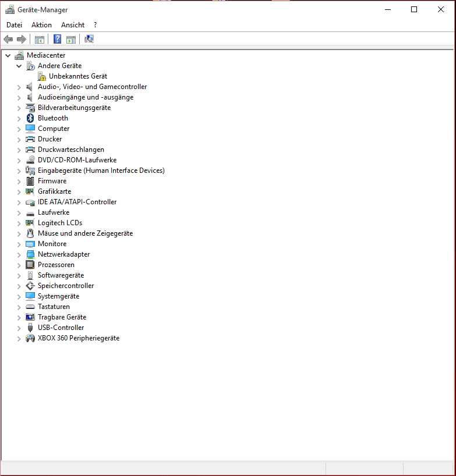The height and width of the screenshot is (476, 456).
Task: Click the Softwaregeräte icon
Action: click(30, 275)
